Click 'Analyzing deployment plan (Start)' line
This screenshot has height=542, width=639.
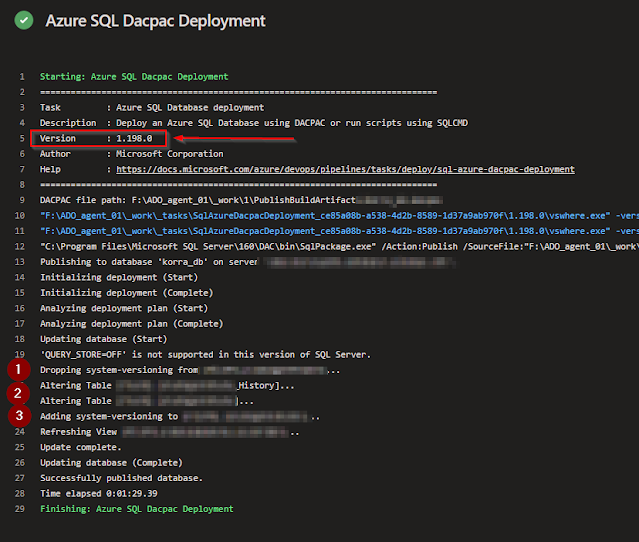pyautogui.click(x=124, y=308)
